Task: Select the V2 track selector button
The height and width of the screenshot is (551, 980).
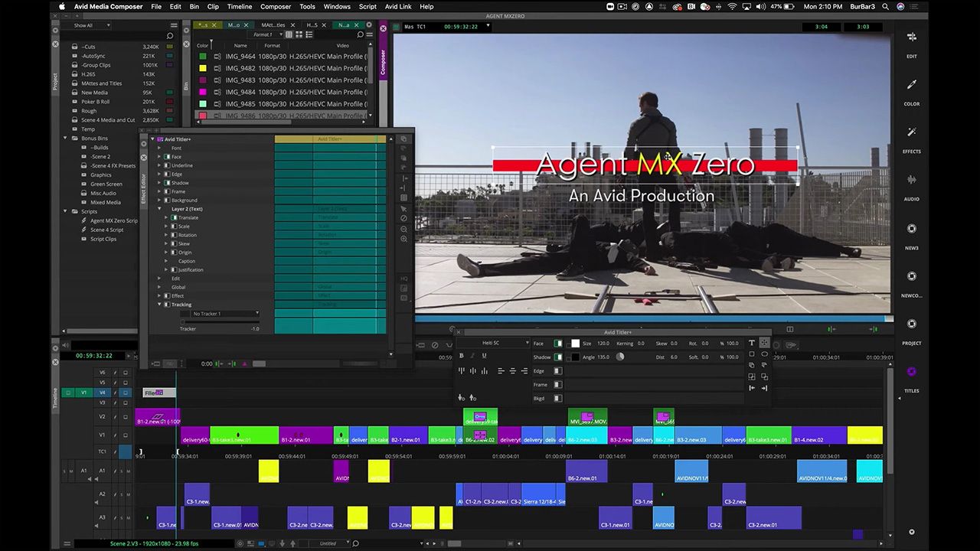Action: click(102, 417)
